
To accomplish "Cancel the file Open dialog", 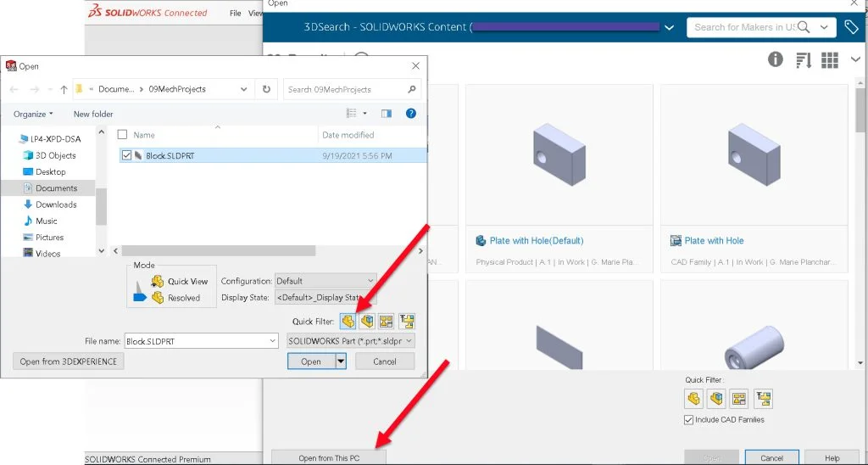I will (385, 361).
